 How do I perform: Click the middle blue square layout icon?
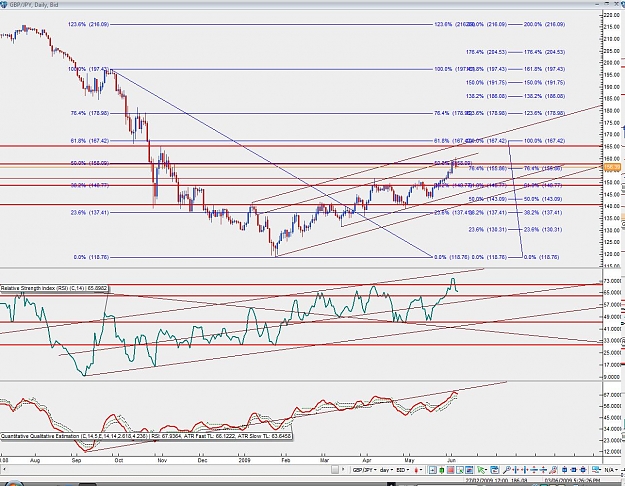click(574, 470)
